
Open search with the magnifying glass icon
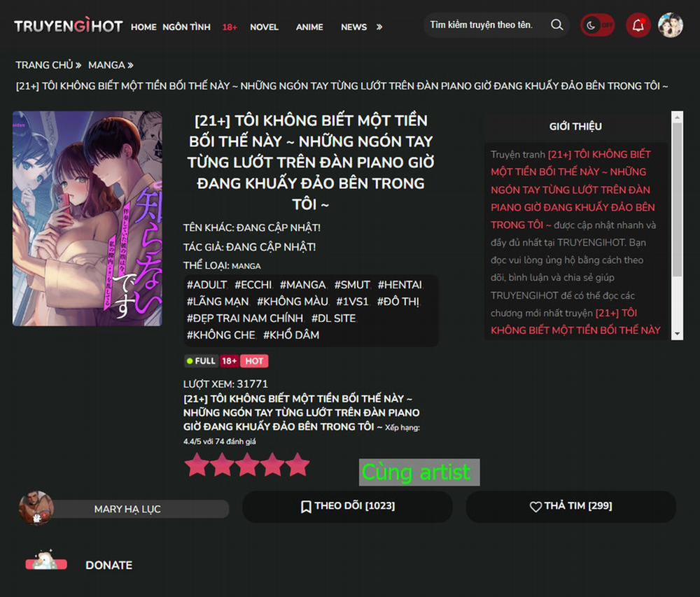[556, 24]
